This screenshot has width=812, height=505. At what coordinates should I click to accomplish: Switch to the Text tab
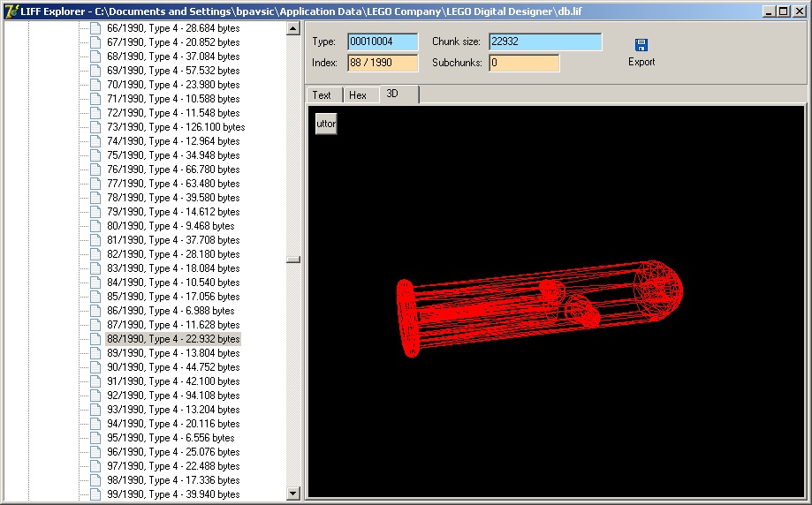click(x=324, y=95)
